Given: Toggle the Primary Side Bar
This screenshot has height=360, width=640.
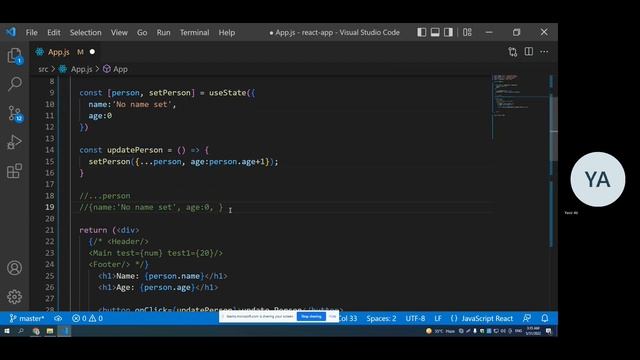Looking at the screenshot, I should tap(422, 32).
